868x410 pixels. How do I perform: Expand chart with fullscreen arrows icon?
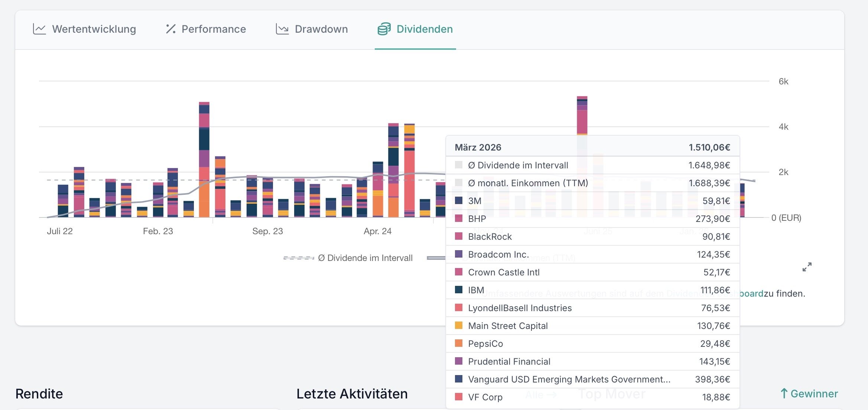tap(807, 267)
